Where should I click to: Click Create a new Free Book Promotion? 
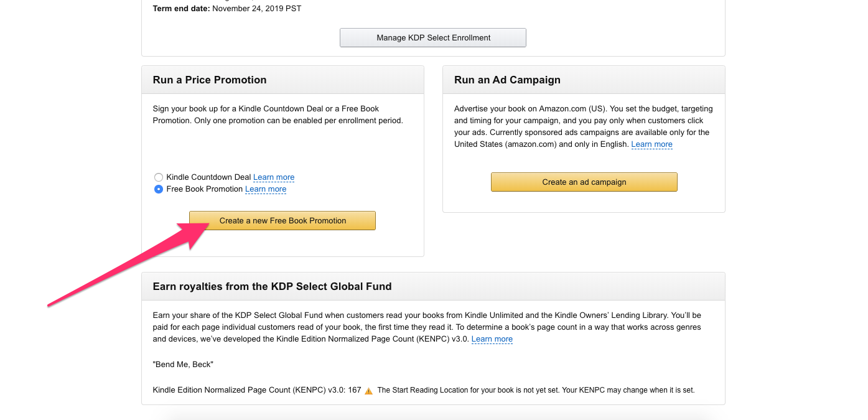coord(282,220)
